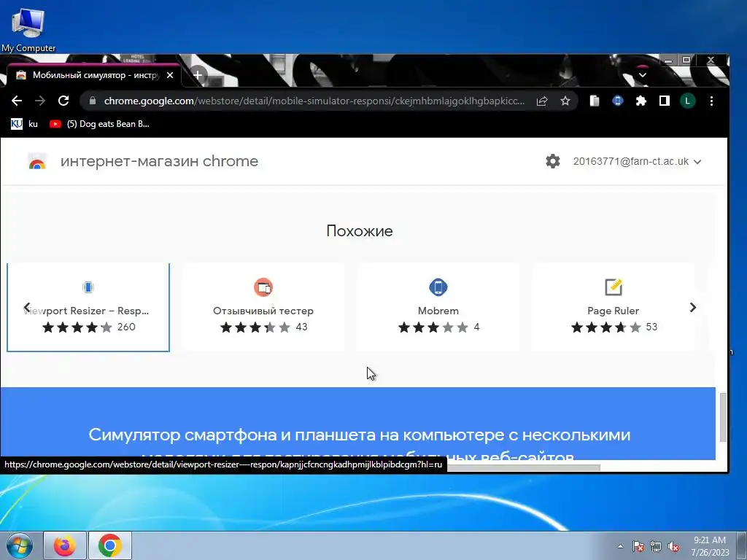Click the URL in the address bar
The height and width of the screenshot is (560, 747).
tap(314, 101)
